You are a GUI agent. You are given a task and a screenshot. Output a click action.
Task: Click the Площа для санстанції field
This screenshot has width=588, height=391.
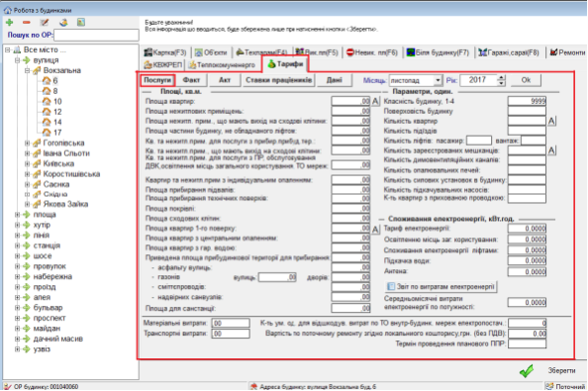tap(351, 309)
